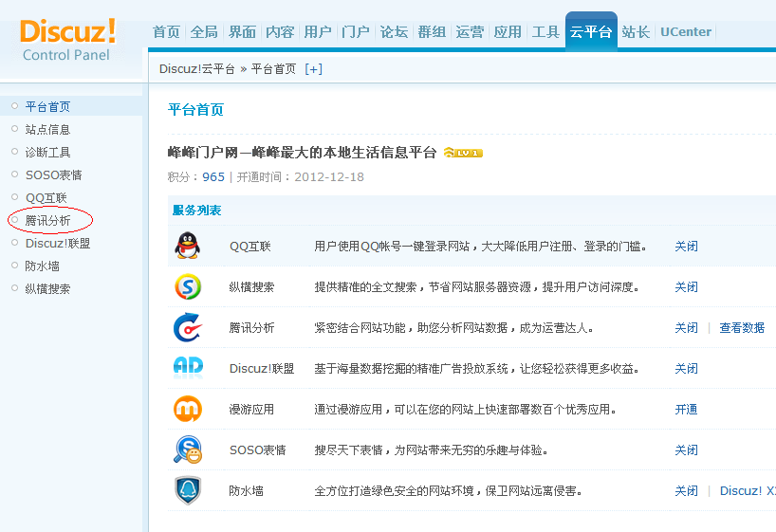Open the 群组 top menu
Viewport: 776px width, 532px height.
point(432,32)
